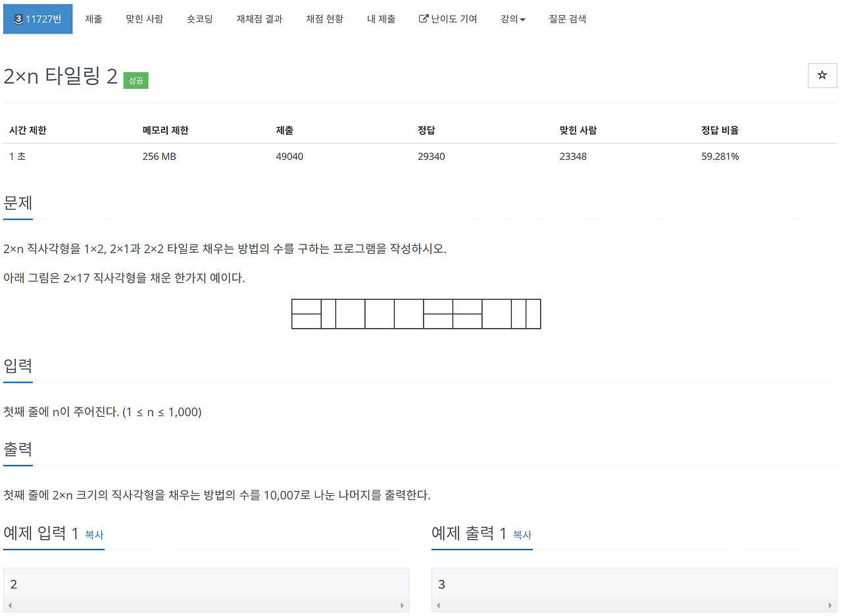Open the 숏코딩 section
842x616 pixels.
(x=200, y=19)
